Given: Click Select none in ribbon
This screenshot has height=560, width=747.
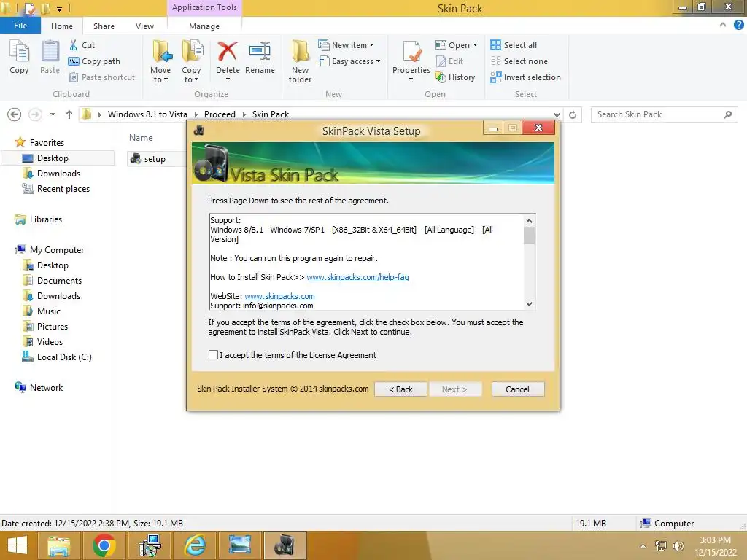Looking at the screenshot, I should 519,61.
